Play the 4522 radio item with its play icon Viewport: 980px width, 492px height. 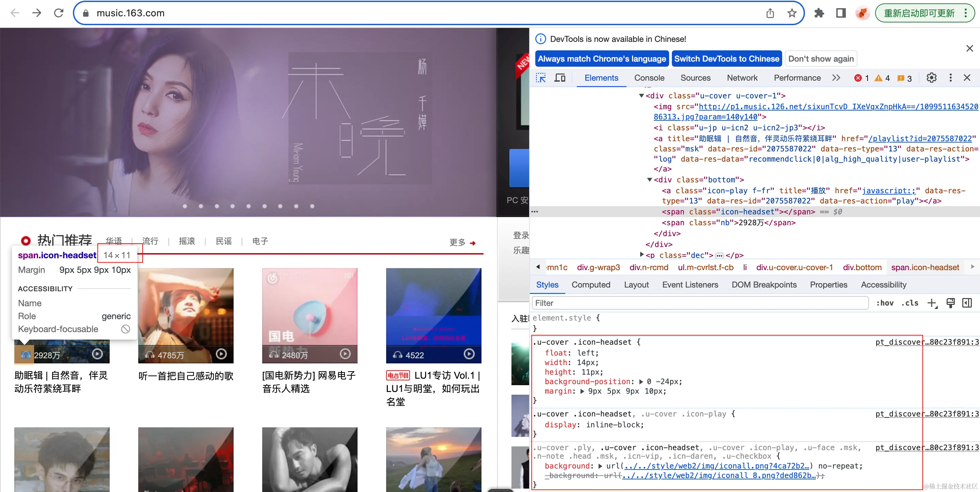pyautogui.click(x=469, y=354)
